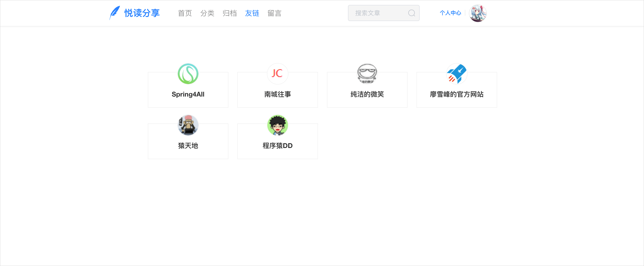Image resolution: width=644 pixels, height=266 pixels.
Task: Open the 归档 navigation item
Action: coord(230,13)
